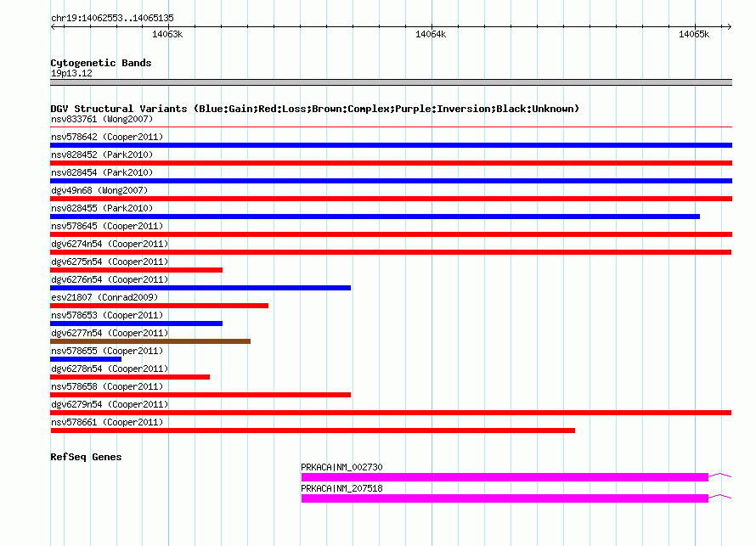The image size is (756, 546).
Task: Click the dgv6277n54 (Cooper2011) label
Action: coord(110,333)
